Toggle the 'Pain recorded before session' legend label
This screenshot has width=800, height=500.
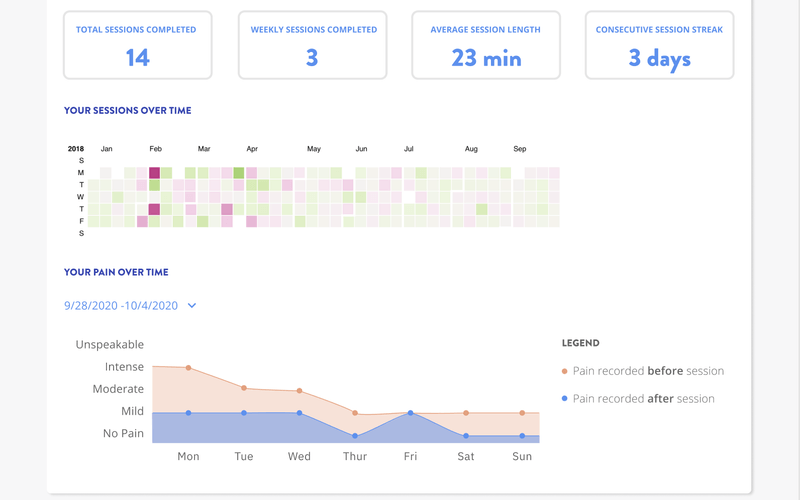click(x=648, y=371)
